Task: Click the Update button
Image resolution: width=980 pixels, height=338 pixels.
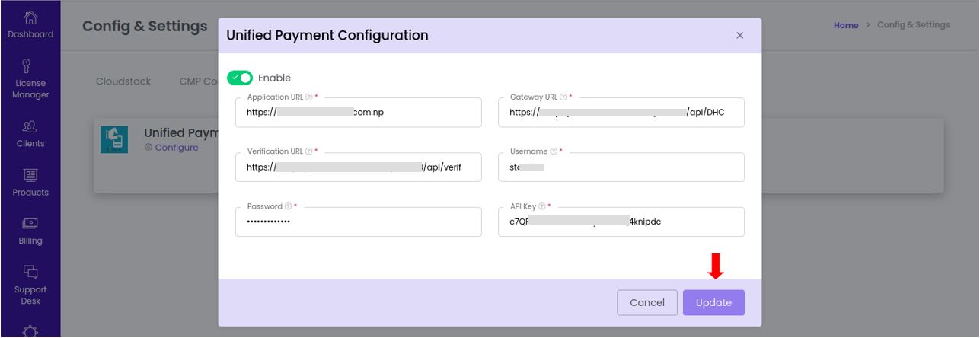Action: [x=713, y=302]
